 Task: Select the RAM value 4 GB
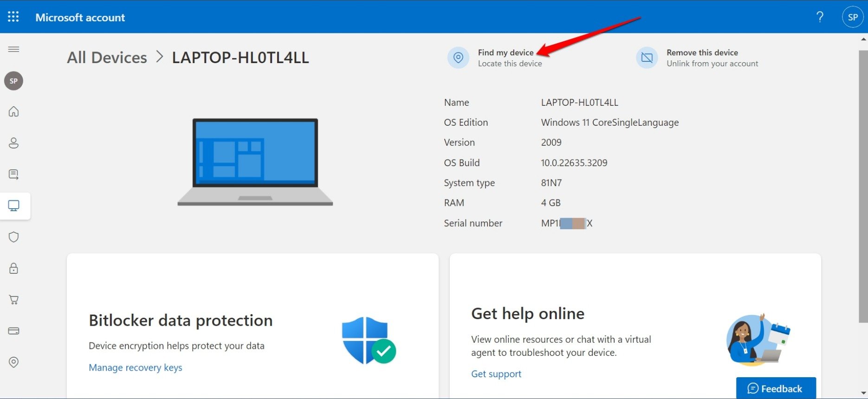point(551,203)
